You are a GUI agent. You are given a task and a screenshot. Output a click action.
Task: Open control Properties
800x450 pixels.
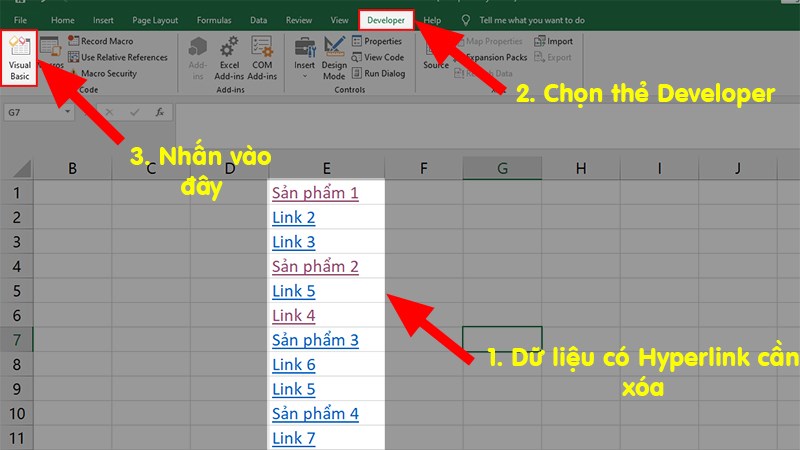[376, 42]
